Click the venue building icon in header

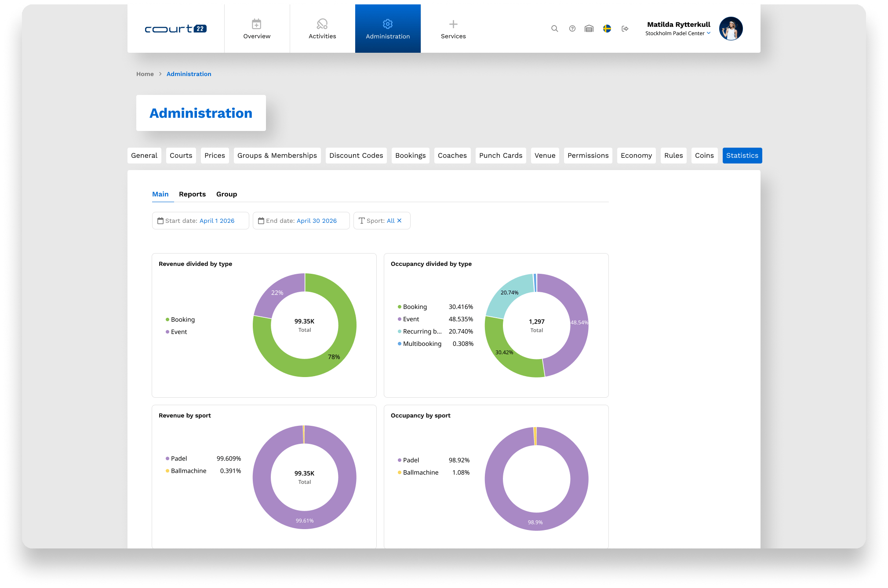[589, 29]
